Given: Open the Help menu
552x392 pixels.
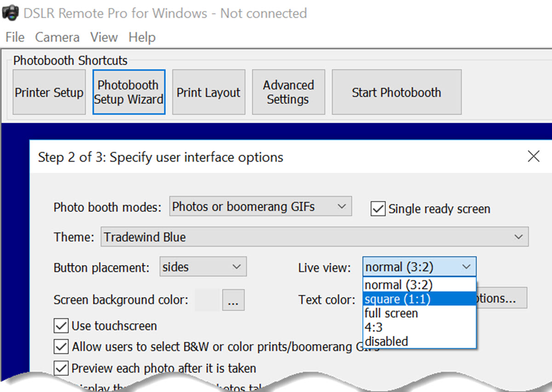Looking at the screenshot, I should coord(142,37).
